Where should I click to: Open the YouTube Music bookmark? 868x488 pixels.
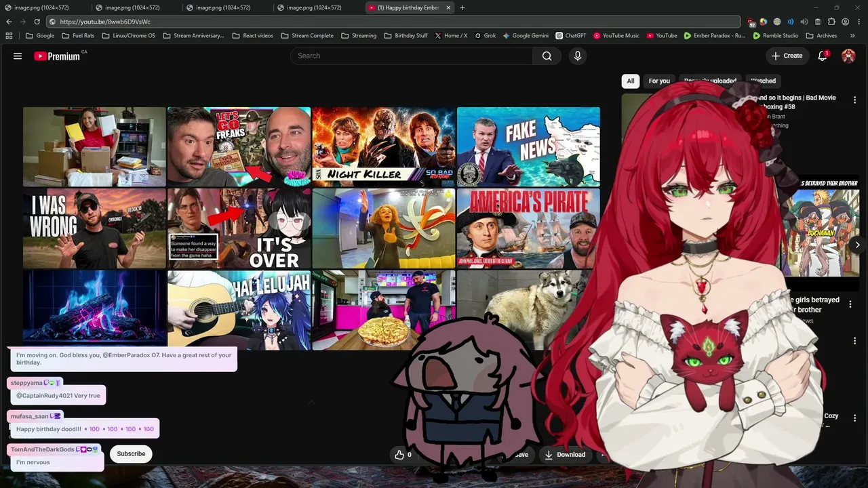point(616,36)
